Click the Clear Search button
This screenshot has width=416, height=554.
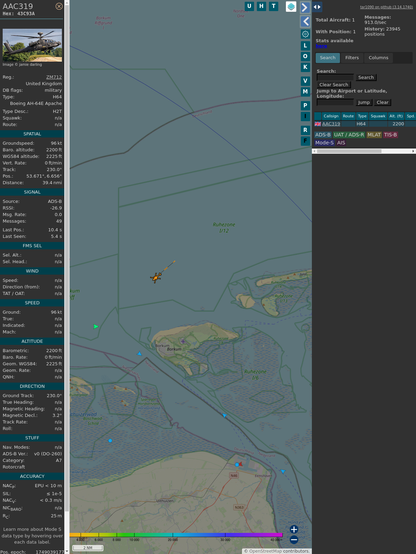[334, 84]
